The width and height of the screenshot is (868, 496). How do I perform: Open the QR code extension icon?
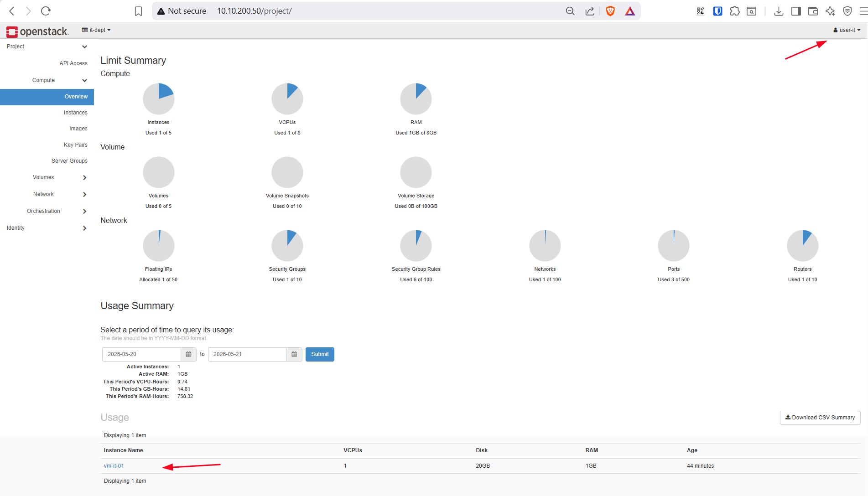pos(700,11)
